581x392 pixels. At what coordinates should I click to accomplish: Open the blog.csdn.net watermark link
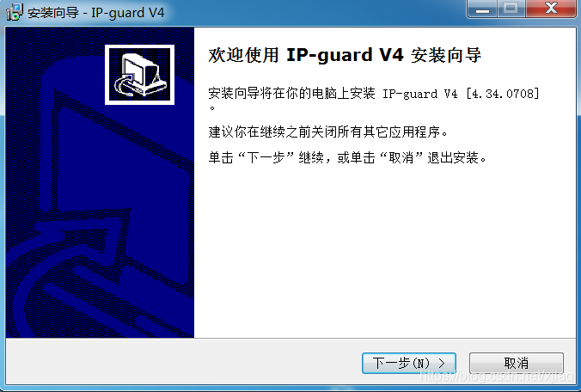coord(498,377)
